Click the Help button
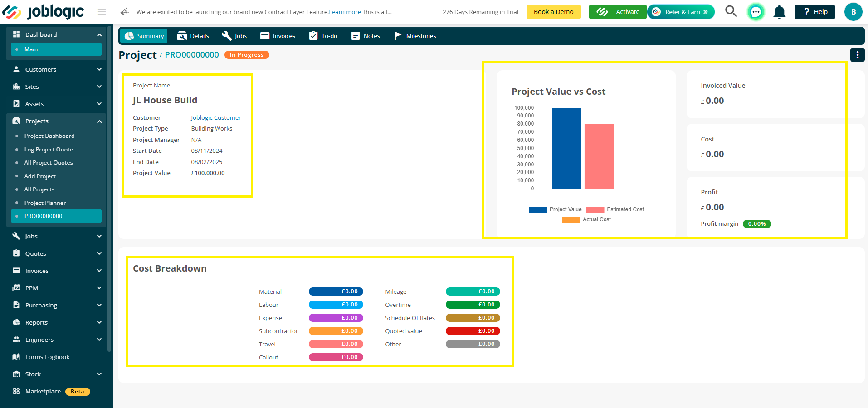This screenshot has height=408, width=868. tap(814, 12)
